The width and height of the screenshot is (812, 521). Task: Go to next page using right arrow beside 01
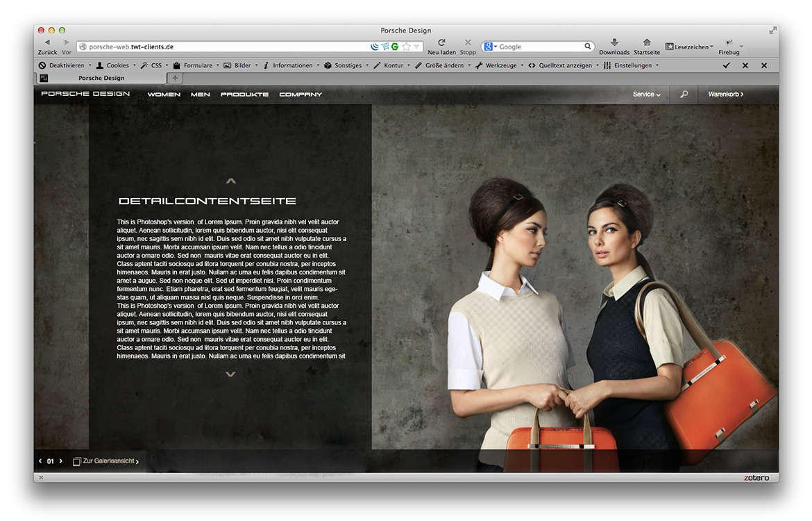coord(61,461)
